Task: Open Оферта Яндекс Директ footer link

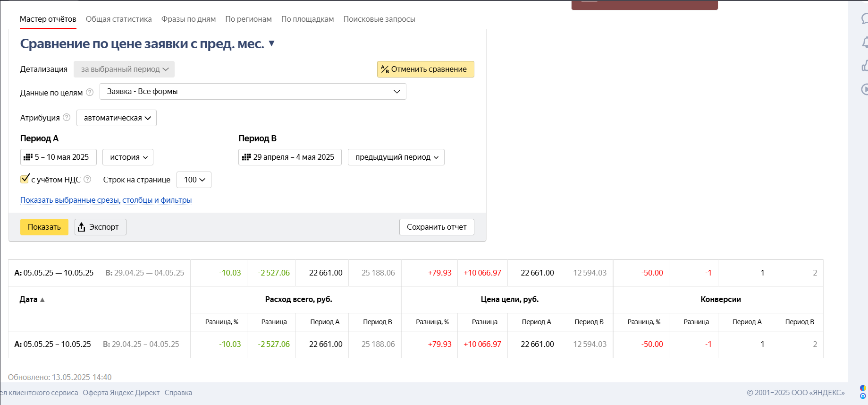Action: [x=121, y=393]
